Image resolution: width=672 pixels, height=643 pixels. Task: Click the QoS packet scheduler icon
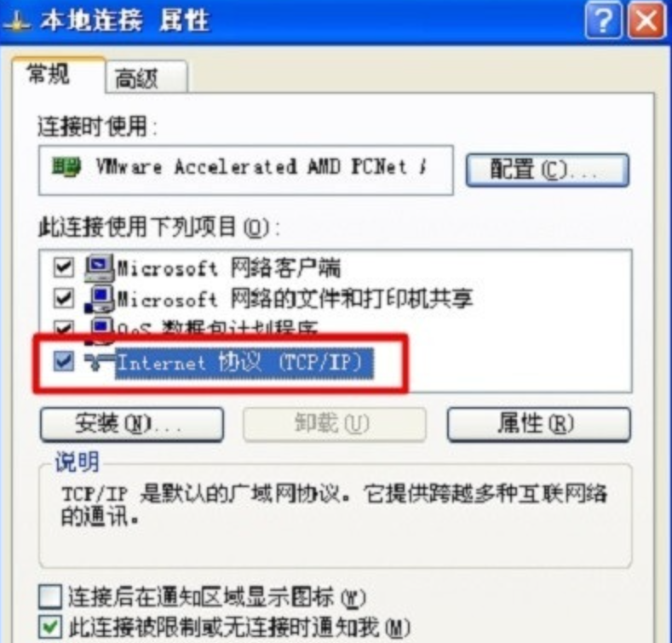(101, 330)
